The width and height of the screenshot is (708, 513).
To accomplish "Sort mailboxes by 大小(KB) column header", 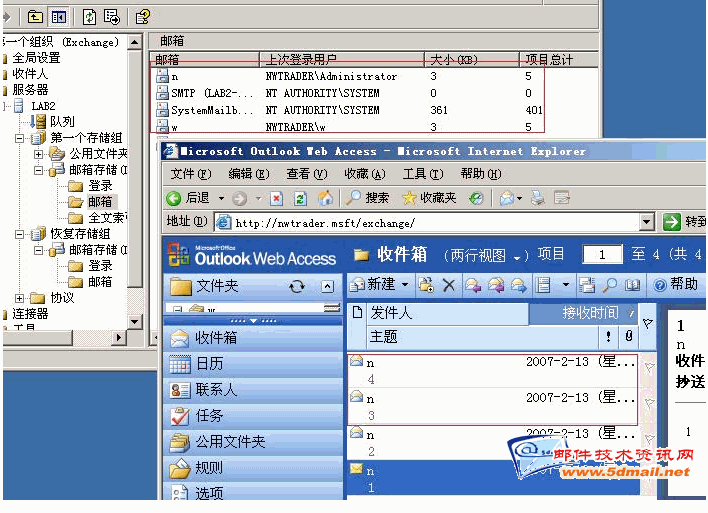I will tap(452, 60).
